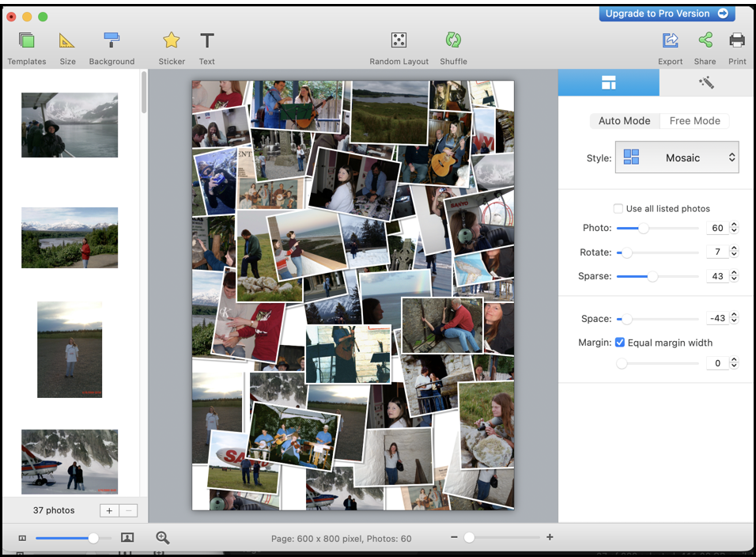The height and width of the screenshot is (557, 756).
Task: Switch to the layout settings tab
Action: pyautogui.click(x=608, y=82)
